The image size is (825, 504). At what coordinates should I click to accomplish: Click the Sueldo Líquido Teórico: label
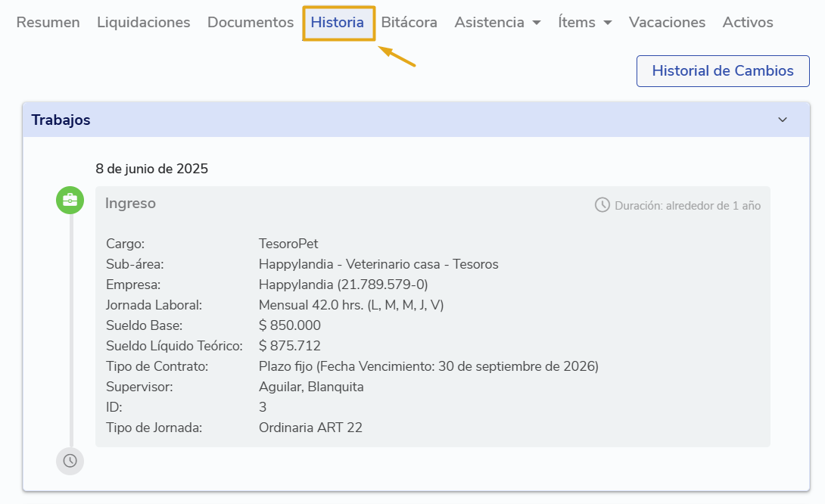click(x=174, y=346)
